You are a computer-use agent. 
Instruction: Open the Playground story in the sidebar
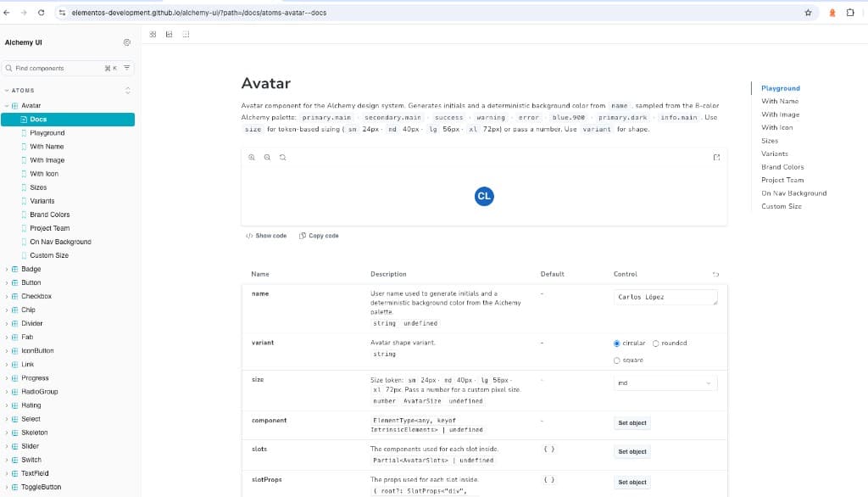click(x=47, y=133)
